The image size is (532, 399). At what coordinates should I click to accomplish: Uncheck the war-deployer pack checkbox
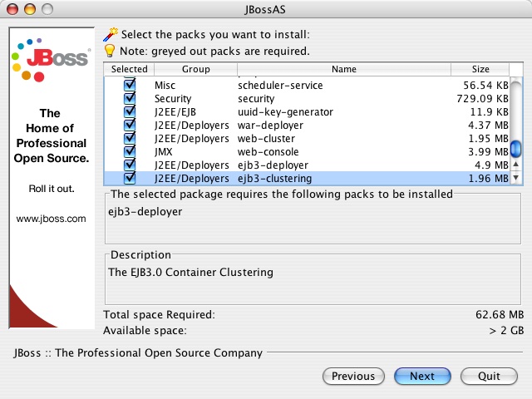click(x=130, y=126)
